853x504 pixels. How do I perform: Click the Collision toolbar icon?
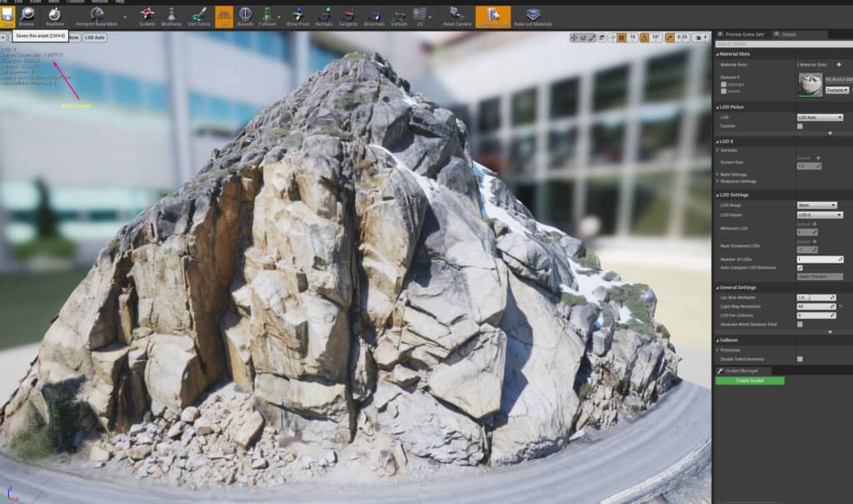coord(267,17)
